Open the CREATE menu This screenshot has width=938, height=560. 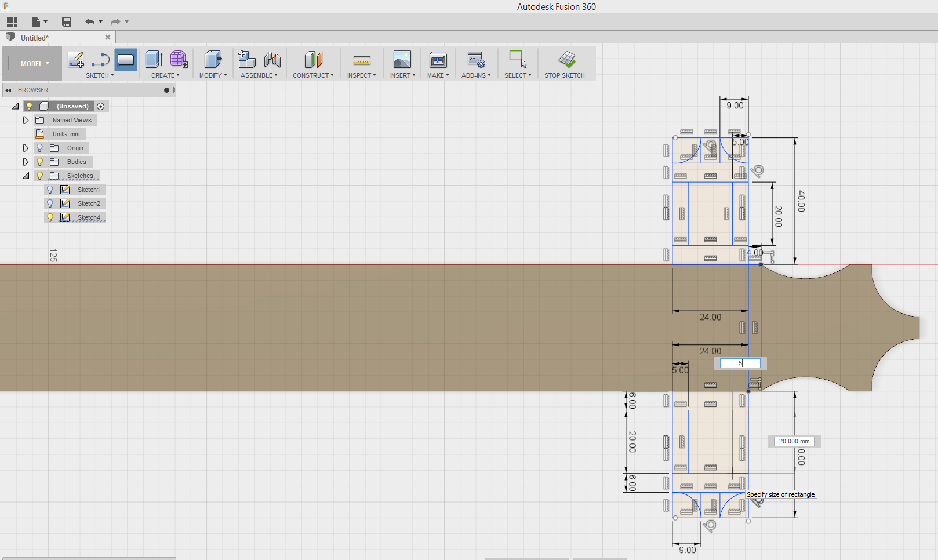165,75
